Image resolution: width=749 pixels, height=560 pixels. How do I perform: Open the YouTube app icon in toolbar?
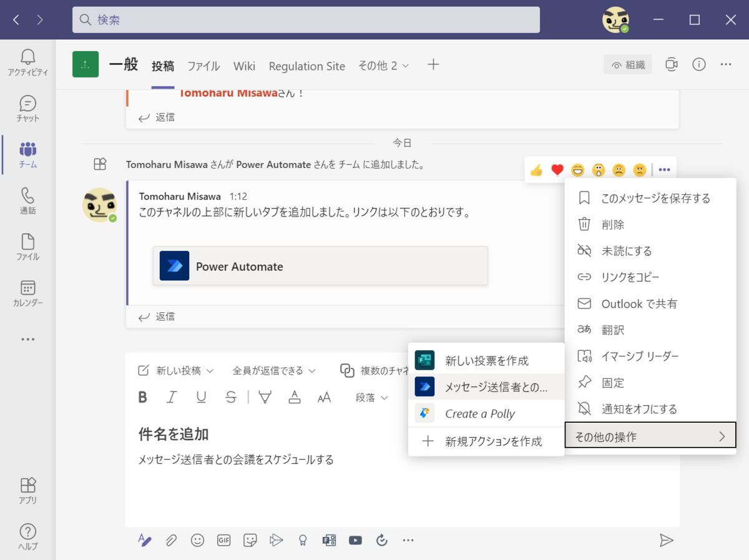click(355, 541)
